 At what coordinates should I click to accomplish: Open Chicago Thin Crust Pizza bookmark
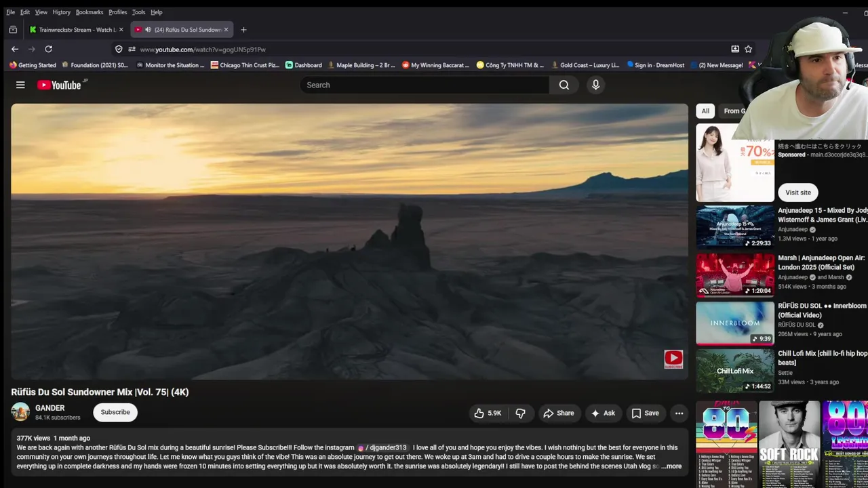[245, 65]
